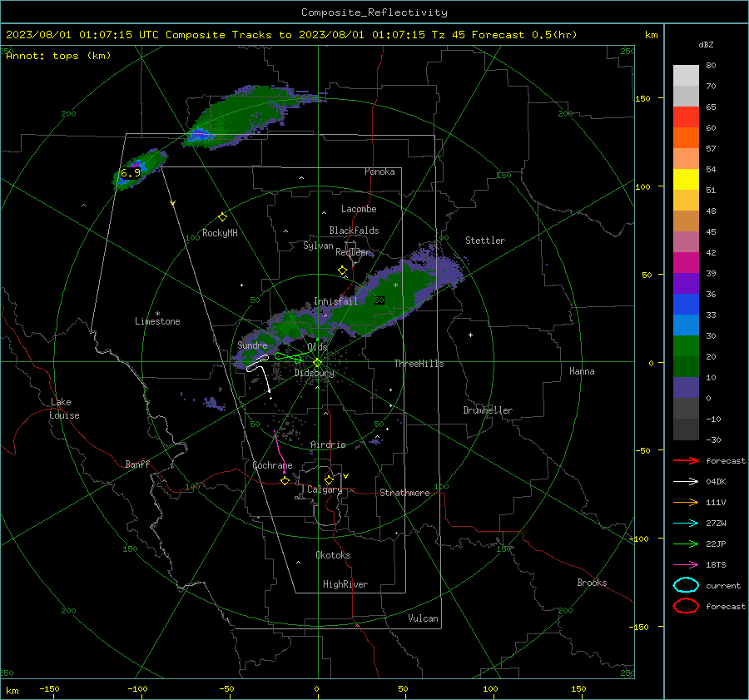Viewport: 749px width, 700px height.
Task: Select the cyan 27ZW arrow legend icon
Action: tap(686, 524)
